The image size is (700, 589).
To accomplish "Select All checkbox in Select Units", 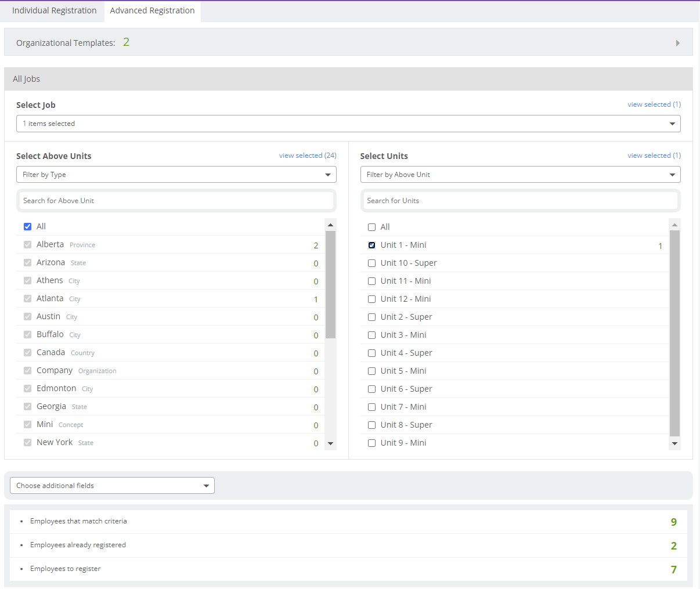I will (x=372, y=227).
